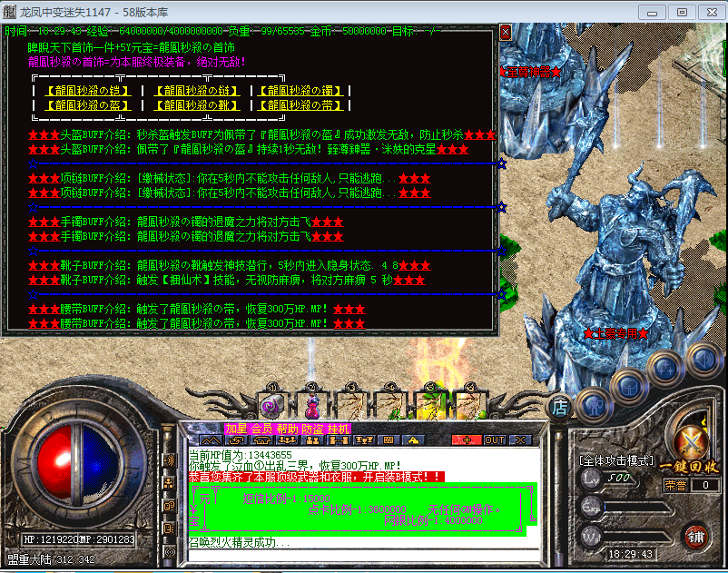Select the 加星 menu item

point(236,429)
